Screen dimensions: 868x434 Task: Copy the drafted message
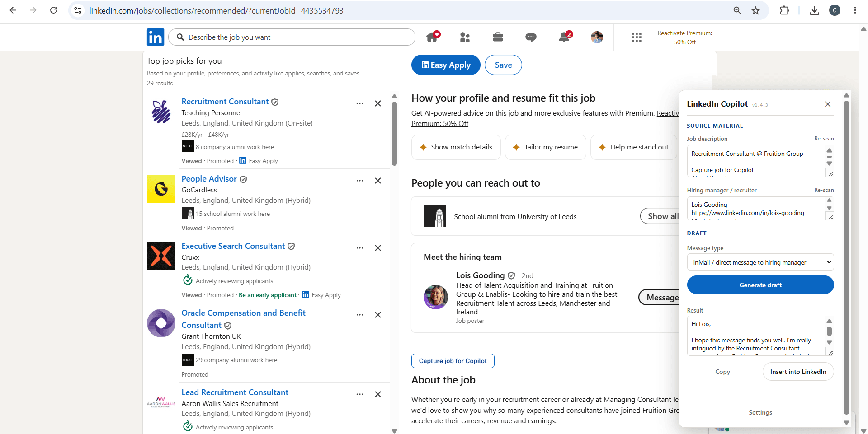(722, 372)
